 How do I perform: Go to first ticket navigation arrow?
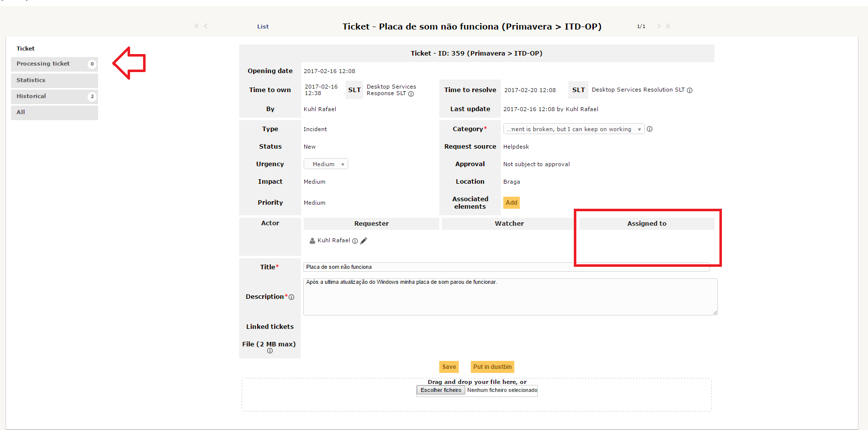(x=197, y=26)
